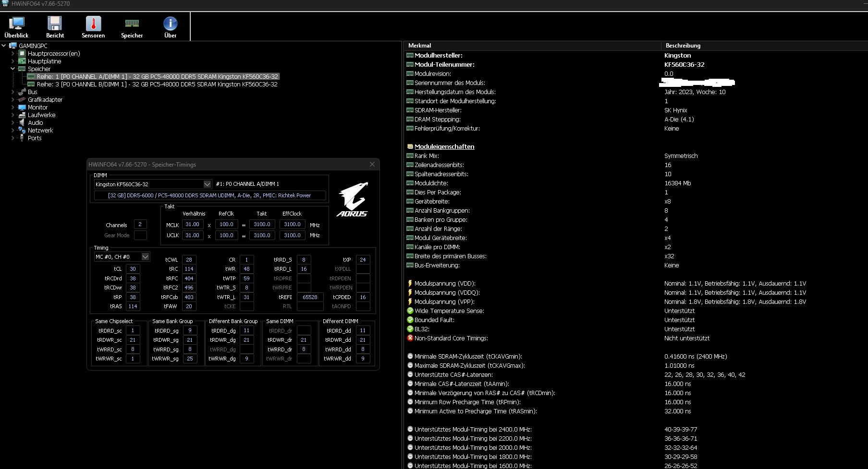Open the Sensoren sensor monitor

93,27
